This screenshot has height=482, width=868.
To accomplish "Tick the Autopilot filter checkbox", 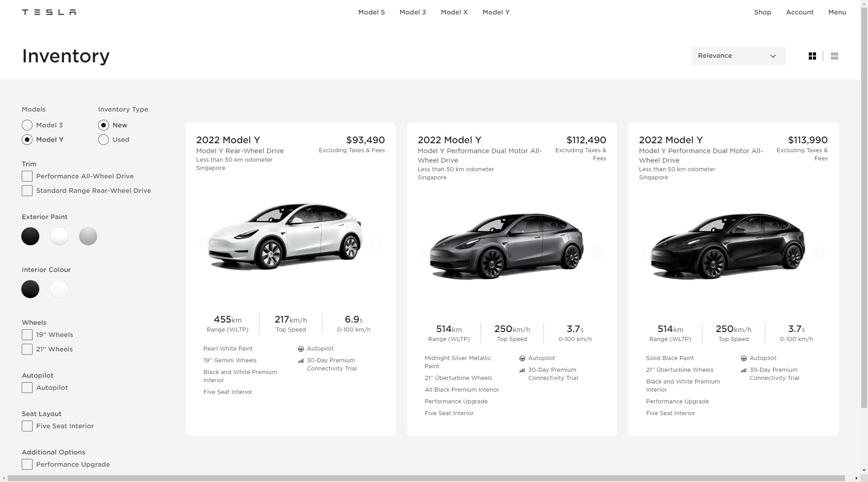I will click(27, 388).
